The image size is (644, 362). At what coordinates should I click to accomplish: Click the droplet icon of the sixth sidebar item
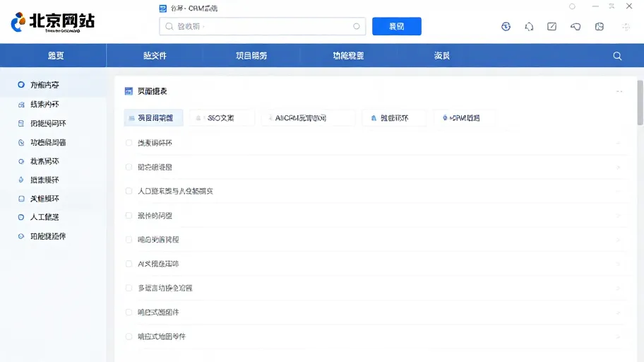21,180
